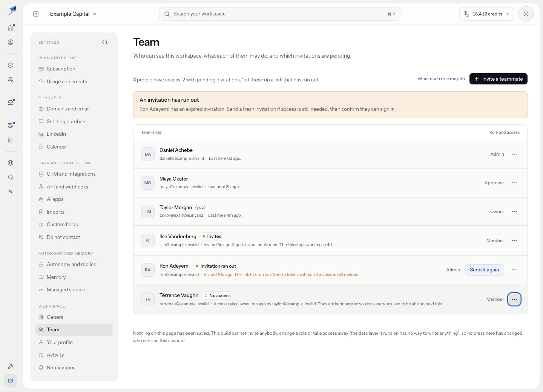This screenshot has width=543, height=392.
Task: Go to Autonomy and replies
Action: [x=74, y=264]
